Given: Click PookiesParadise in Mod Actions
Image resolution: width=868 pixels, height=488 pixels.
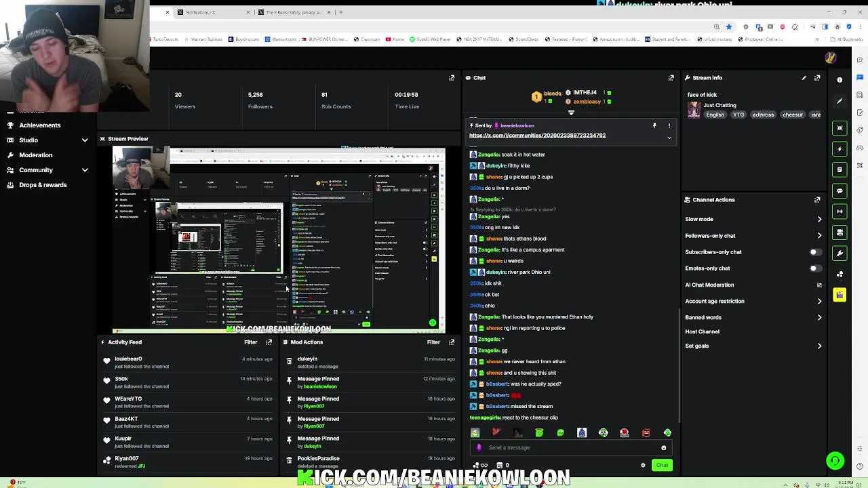Looking at the screenshot, I should click(x=318, y=459).
